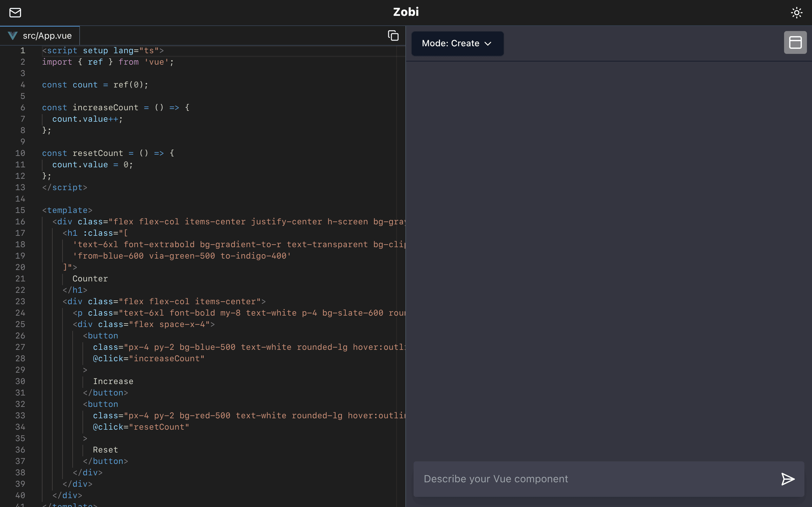This screenshot has width=812, height=507.
Task: Select the src/App.vue tab
Action: click(40, 35)
